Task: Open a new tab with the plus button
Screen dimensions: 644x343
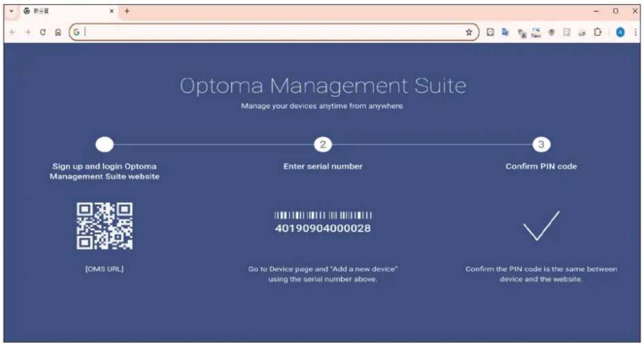Action: pyautogui.click(x=127, y=11)
